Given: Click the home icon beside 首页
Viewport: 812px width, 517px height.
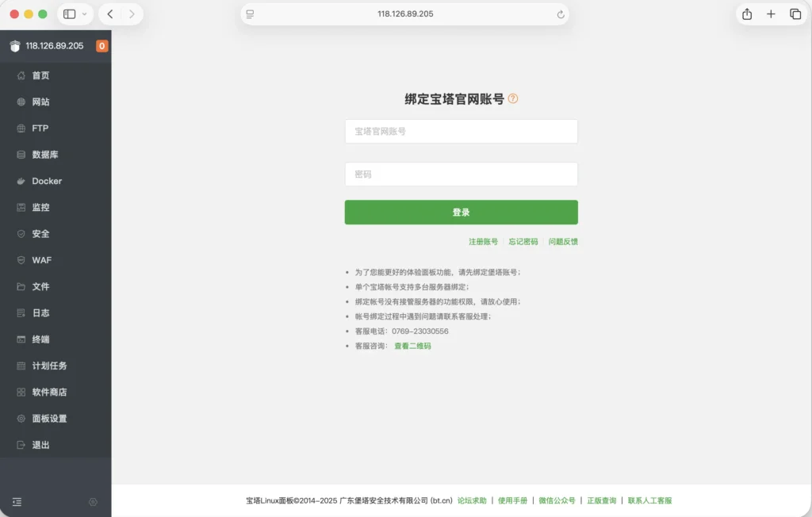Looking at the screenshot, I should pos(21,75).
